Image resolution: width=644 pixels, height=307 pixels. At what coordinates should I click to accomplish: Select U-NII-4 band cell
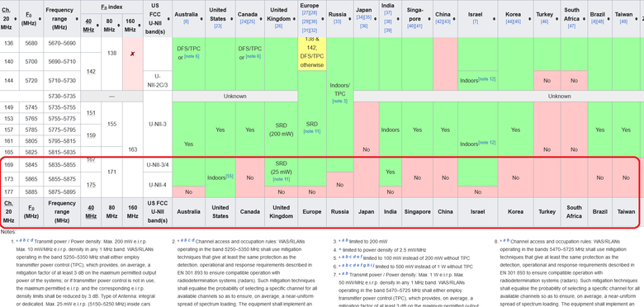coord(158,185)
